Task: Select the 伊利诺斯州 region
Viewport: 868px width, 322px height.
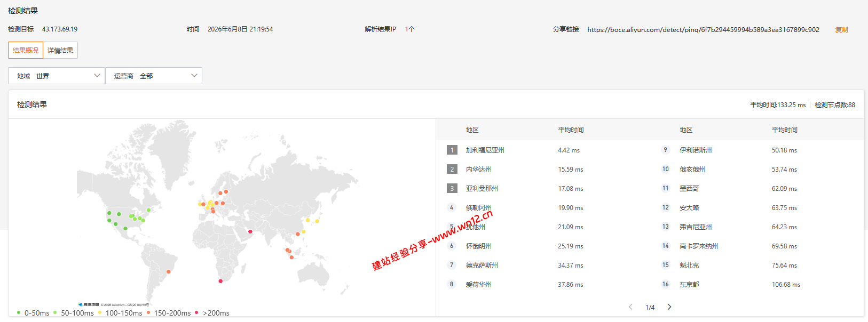Action: pyautogui.click(x=696, y=150)
